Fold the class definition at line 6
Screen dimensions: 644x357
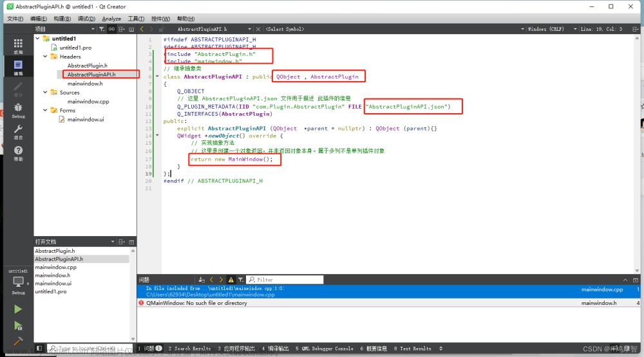point(157,77)
